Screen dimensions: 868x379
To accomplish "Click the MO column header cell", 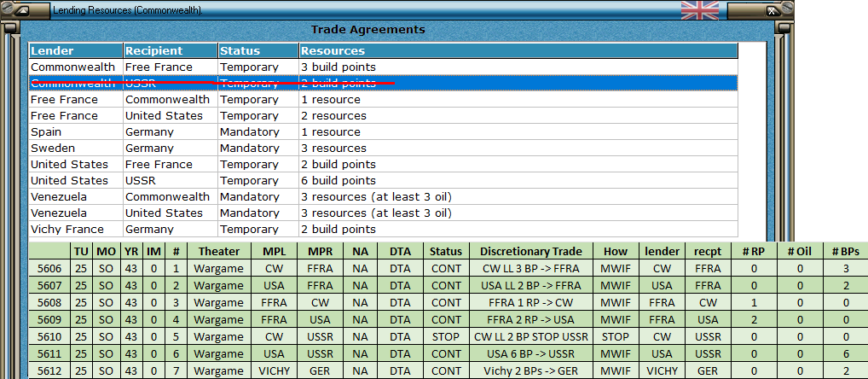I will pos(106,251).
